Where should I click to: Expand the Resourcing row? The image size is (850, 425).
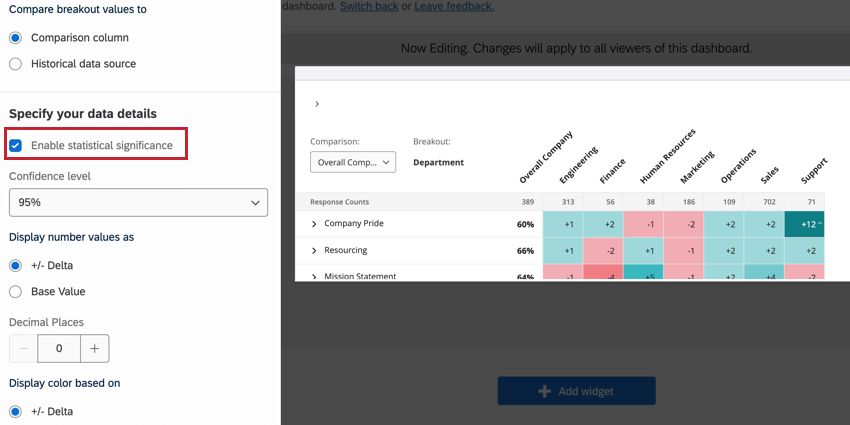click(314, 250)
